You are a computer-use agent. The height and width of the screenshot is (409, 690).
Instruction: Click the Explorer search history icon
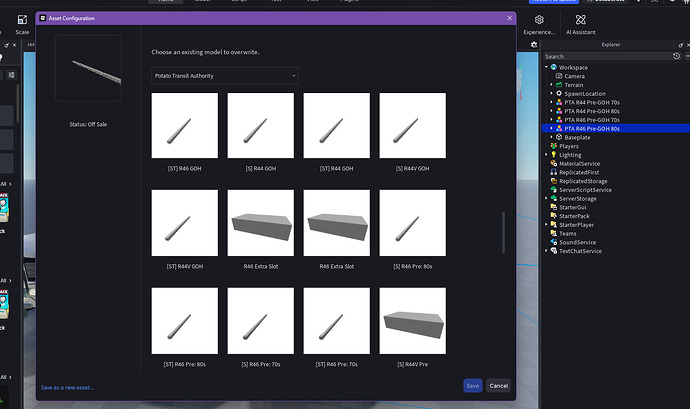coord(676,56)
